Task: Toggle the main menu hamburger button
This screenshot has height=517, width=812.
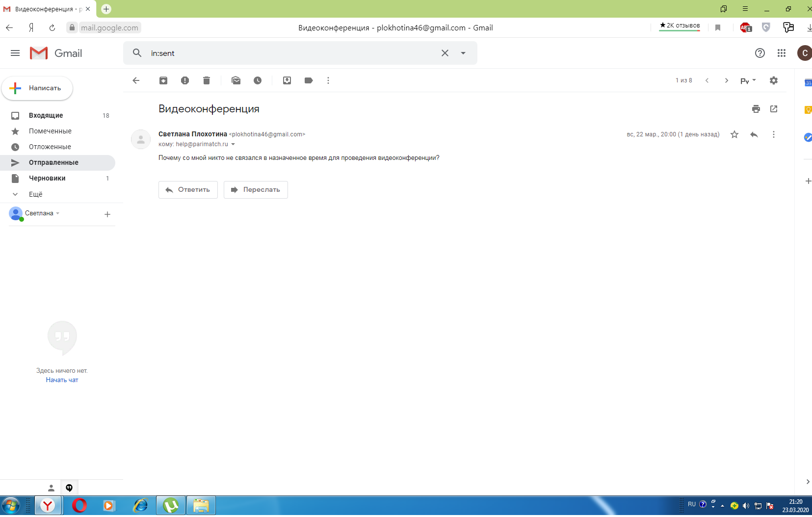Action: [x=15, y=53]
